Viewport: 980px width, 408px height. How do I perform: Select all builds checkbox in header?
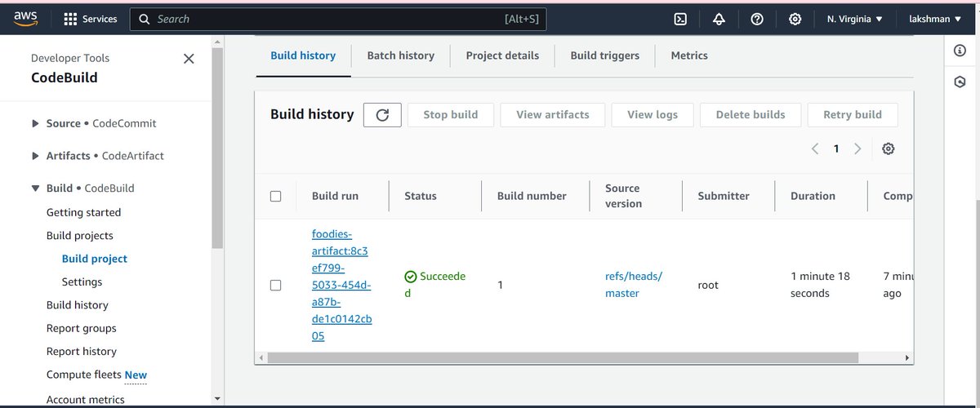(x=275, y=196)
